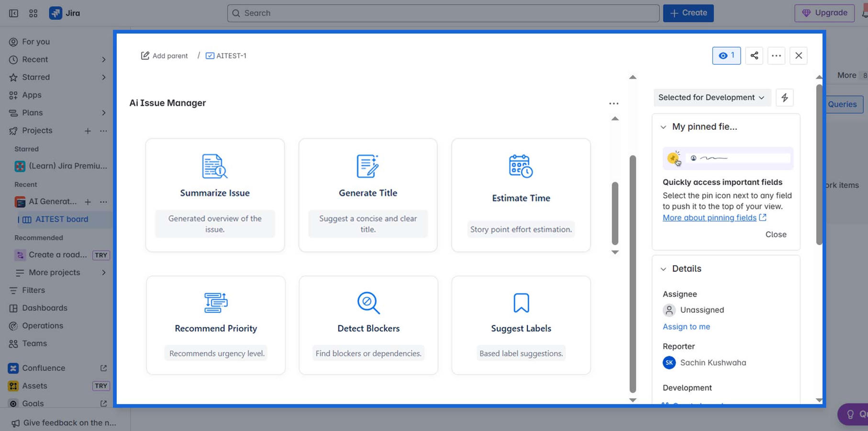
Task: Click the Sachin Kushwaha reporter avatar
Action: 669,363
